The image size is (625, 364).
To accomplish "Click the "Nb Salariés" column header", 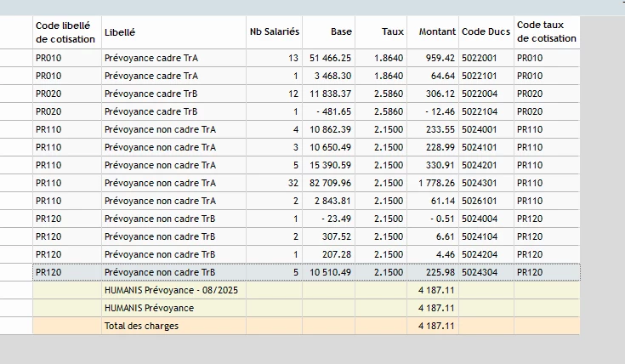I will coord(274,32).
